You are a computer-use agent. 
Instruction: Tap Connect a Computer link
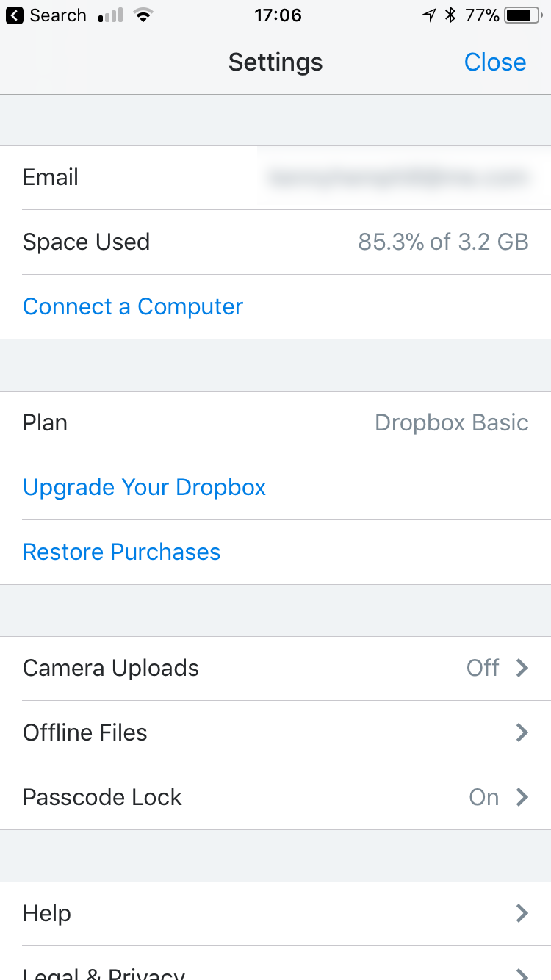pyautogui.click(x=133, y=306)
